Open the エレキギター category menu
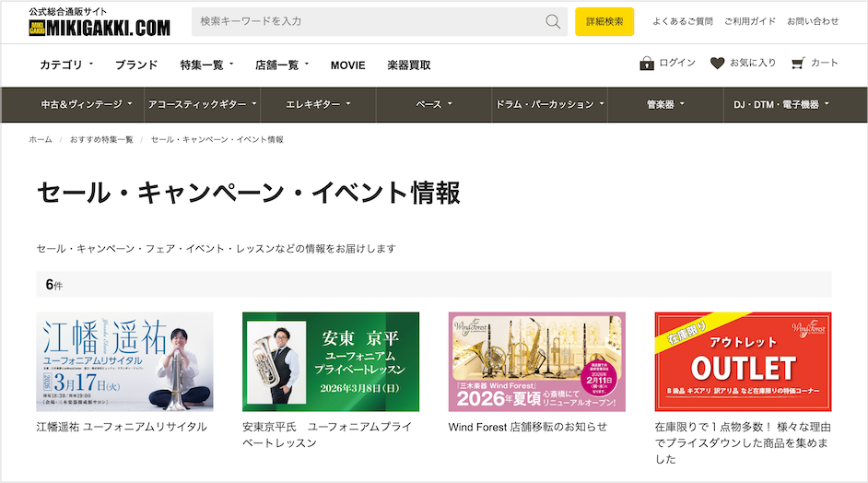Screen dimensions: 868x483 coord(318,104)
